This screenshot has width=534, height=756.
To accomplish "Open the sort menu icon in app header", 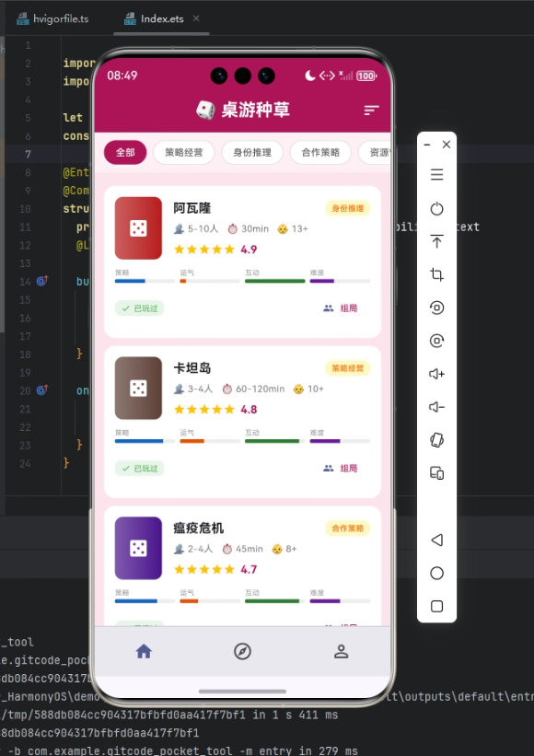I will 371,110.
